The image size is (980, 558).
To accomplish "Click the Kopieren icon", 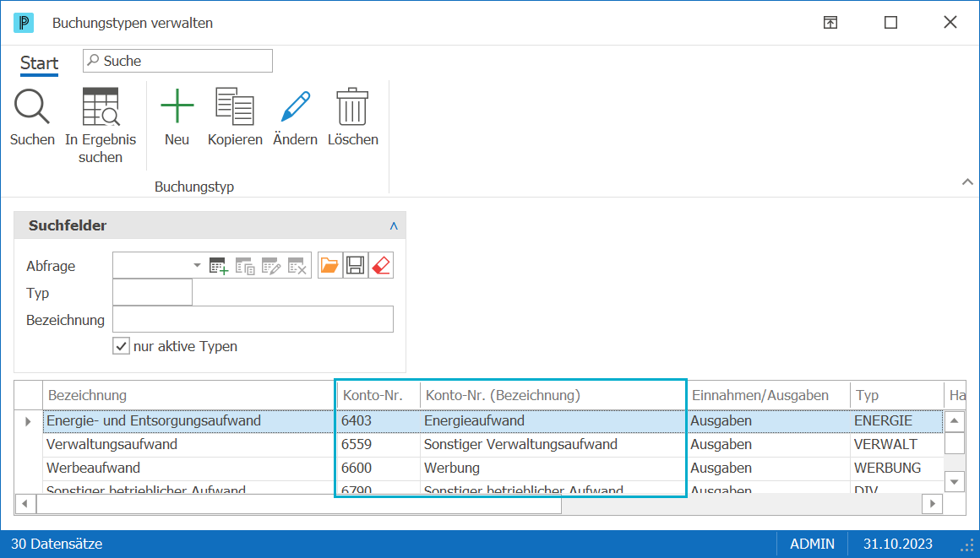I will tap(234, 106).
